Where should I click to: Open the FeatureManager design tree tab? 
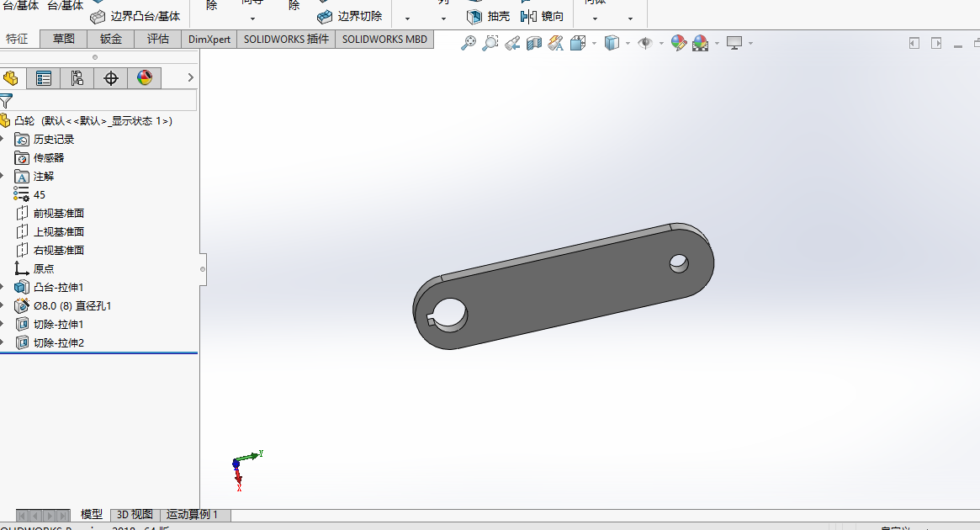pos(11,78)
